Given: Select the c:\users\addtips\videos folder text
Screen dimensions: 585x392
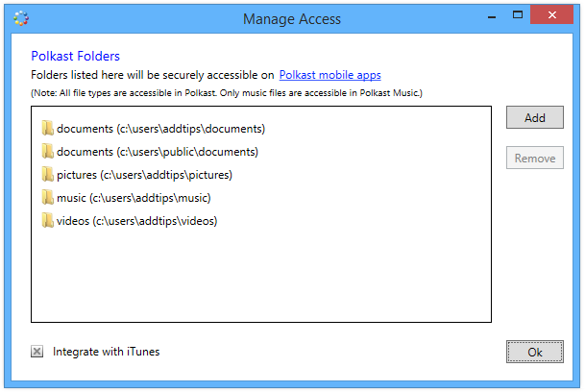Looking at the screenshot, I should [136, 221].
